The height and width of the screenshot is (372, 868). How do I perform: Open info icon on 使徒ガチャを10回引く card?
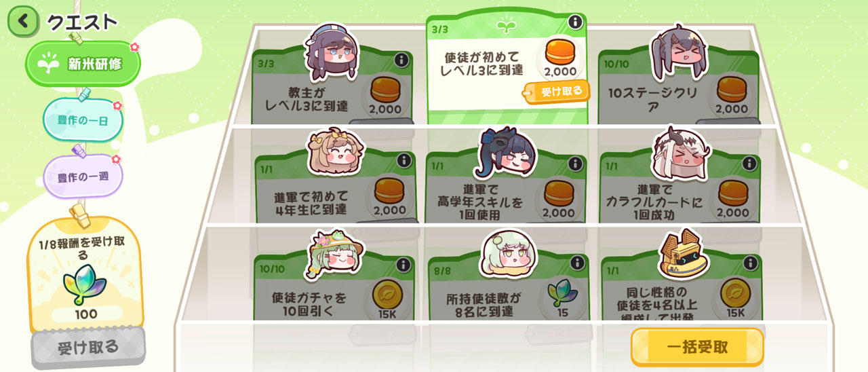click(x=403, y=264)
